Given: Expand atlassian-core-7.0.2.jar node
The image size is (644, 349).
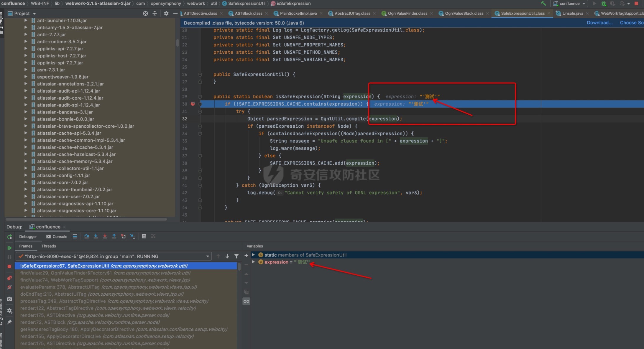Looking at the screenshot, I should tap(26, 182).
